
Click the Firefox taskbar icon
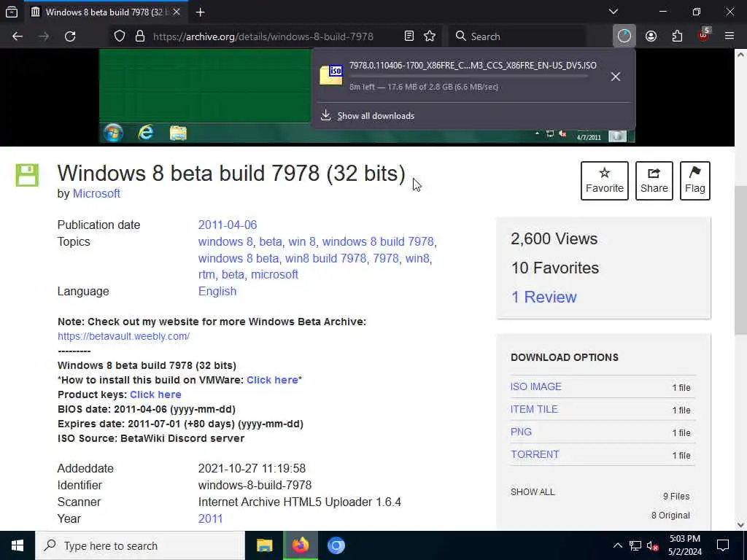pyautogui.click(x=300, y=545)
